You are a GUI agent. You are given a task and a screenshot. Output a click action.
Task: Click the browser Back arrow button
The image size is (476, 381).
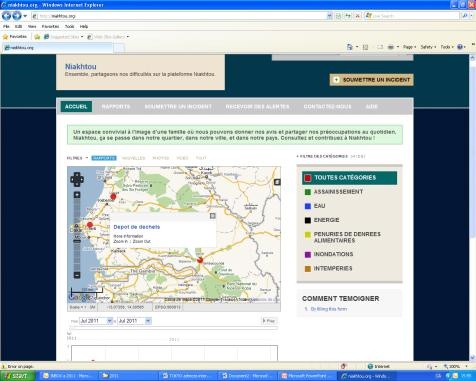pos(6,16)
